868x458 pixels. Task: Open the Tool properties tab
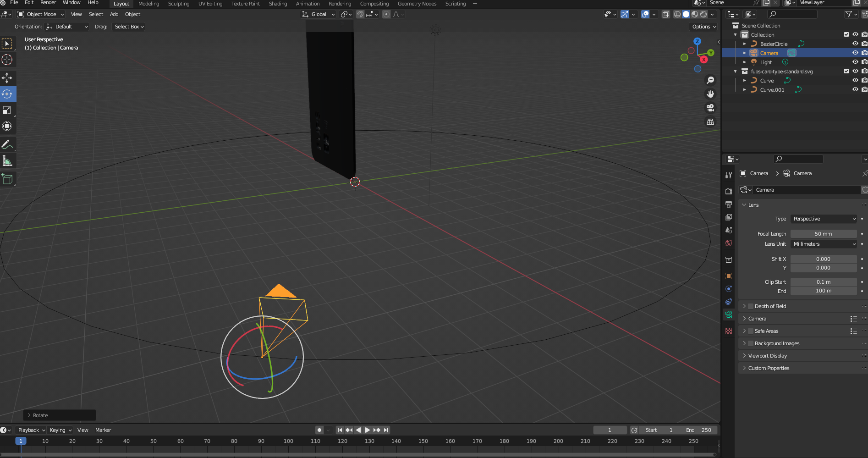pyautogui.click(x=729, y=175)
